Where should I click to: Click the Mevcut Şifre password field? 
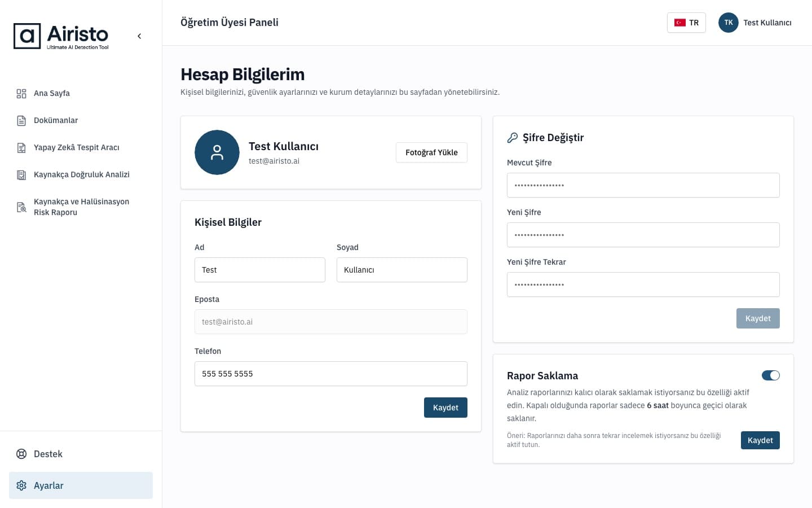coord(643,185)
